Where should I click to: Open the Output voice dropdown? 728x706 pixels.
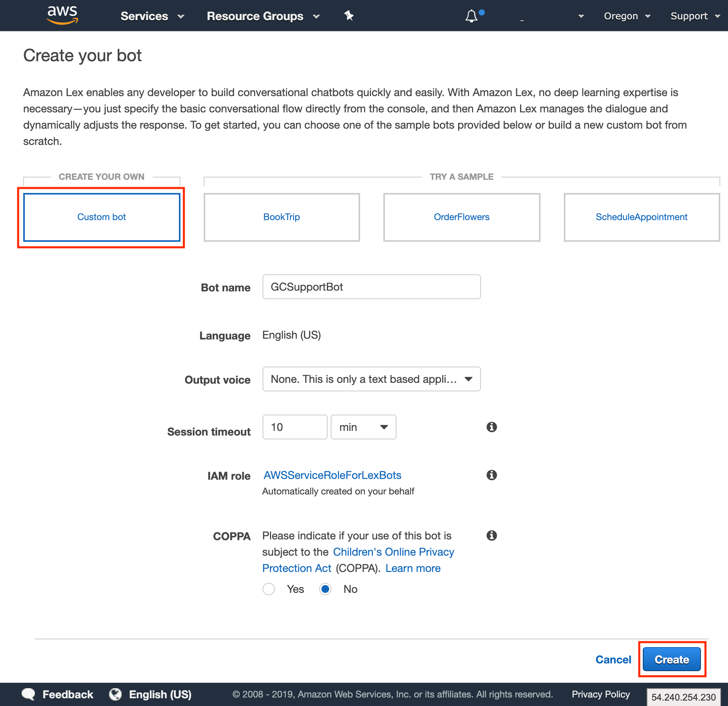[x=372, y=379]
